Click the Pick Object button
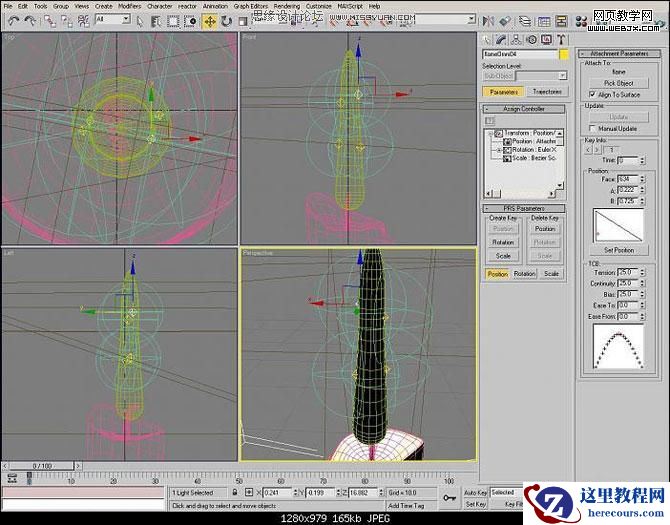This screenshot has width=670, height=525. point(619,83)
